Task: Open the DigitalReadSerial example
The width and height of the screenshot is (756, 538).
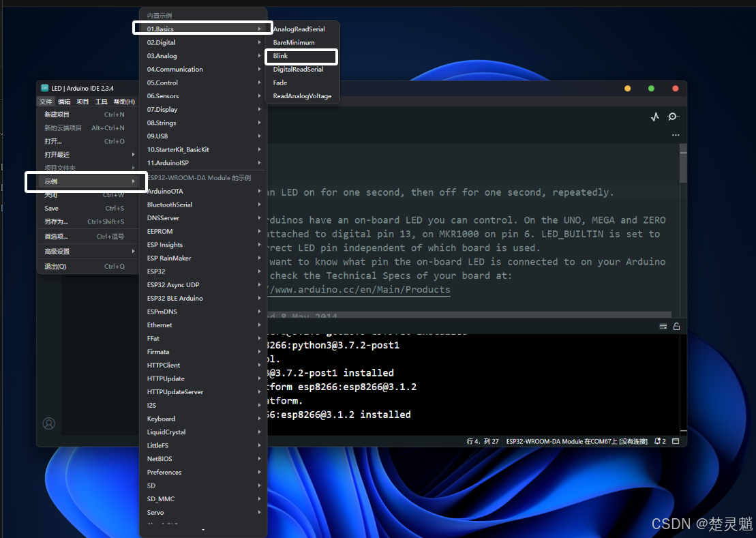Action: pyautogui.click(x=302, y=70)
